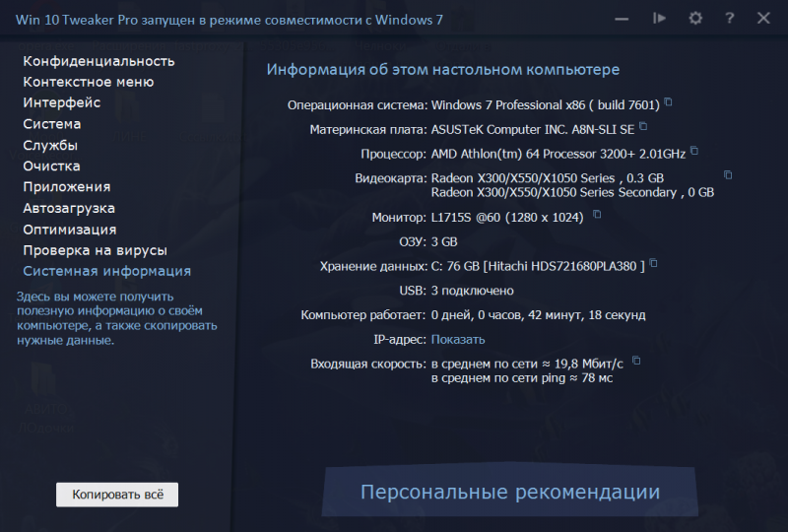Copy the Radeon video card details
The height and width of the screenshot is (532, 788).
728,175
